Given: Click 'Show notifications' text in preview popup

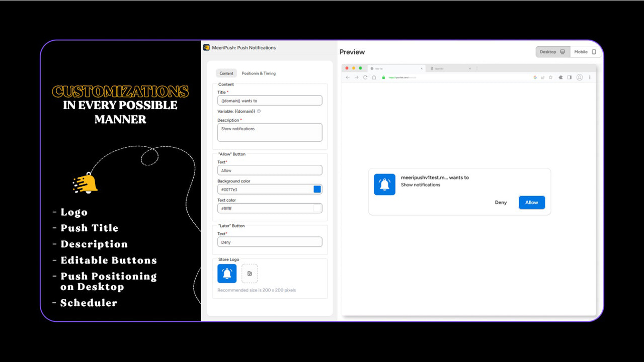Looking at the screenshot, I should [x=421, y=185].
